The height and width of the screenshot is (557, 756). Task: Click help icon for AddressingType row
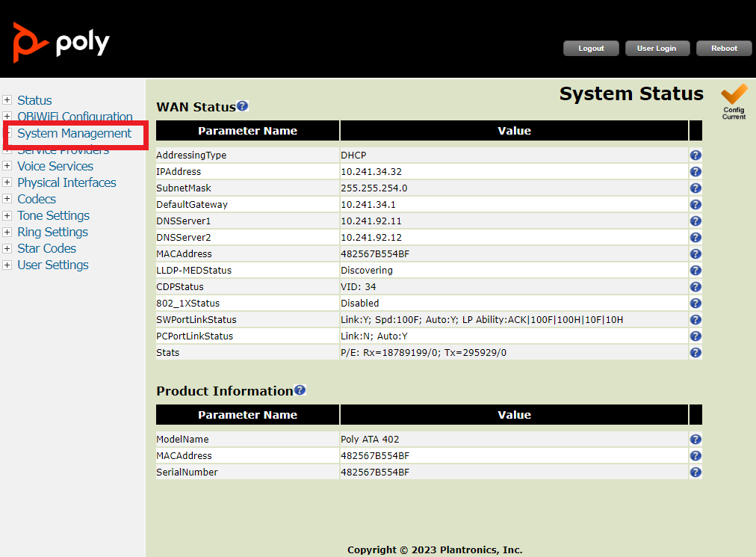695,155
